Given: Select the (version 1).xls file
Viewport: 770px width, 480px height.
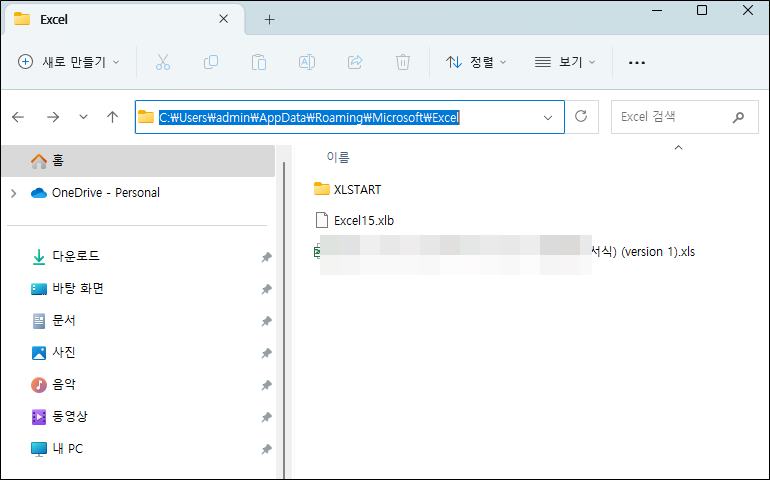Looking at the screenshot, I should point(505,252).
